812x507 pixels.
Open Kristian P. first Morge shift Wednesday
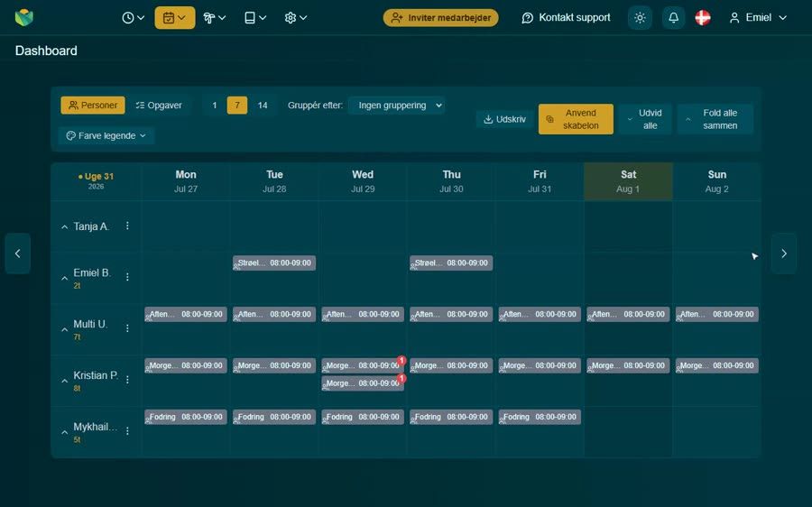[x=363, y=365]
